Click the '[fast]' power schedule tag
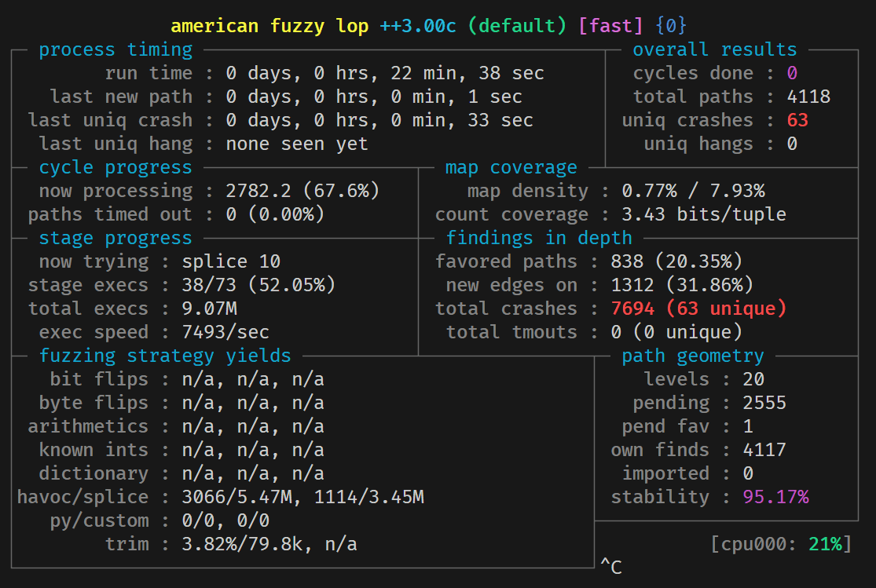This screenshot has width=876, height=588. coord(611,26)
